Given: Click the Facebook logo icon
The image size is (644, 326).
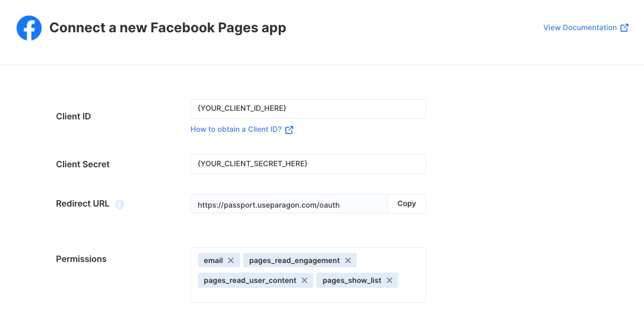Looking at the screenshot, I should coord(29,28).
